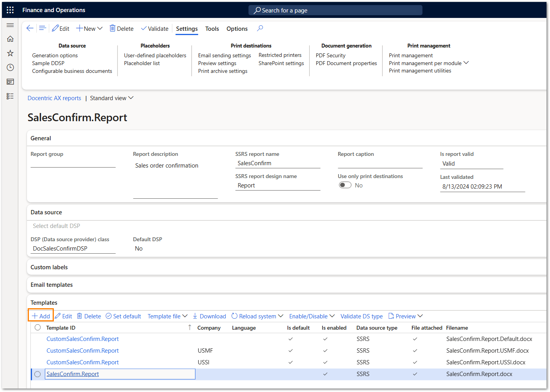Open the Options tab
Screen dimensions: 550x392
pos(237,29)
